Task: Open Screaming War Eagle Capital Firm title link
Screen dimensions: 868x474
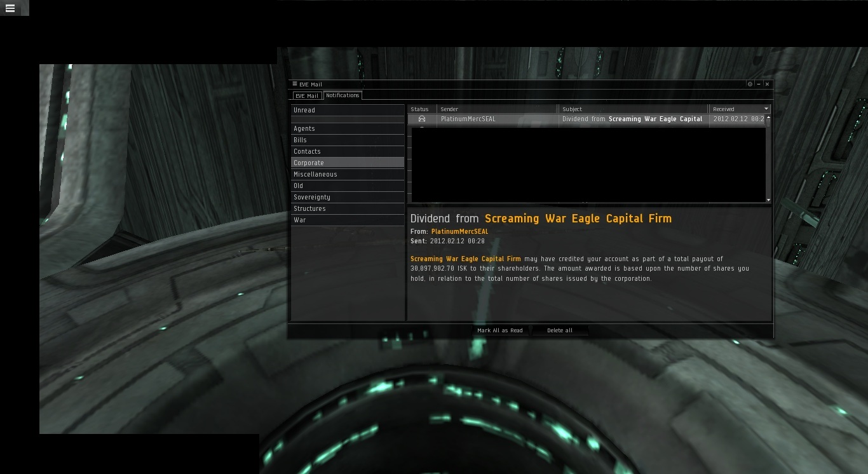Action: click(578, 219)
